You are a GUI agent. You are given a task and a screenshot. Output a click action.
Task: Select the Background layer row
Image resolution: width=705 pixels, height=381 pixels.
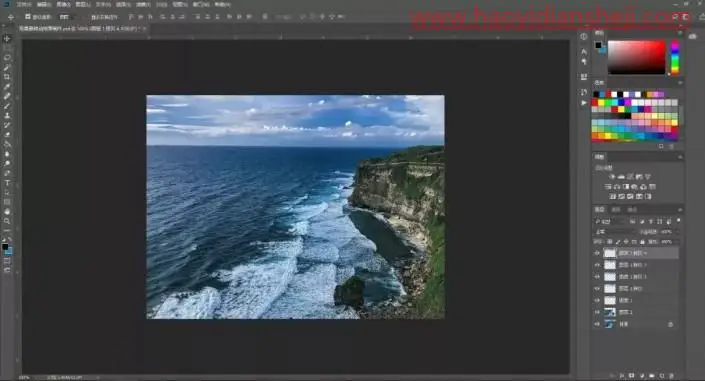pos(636,324)
